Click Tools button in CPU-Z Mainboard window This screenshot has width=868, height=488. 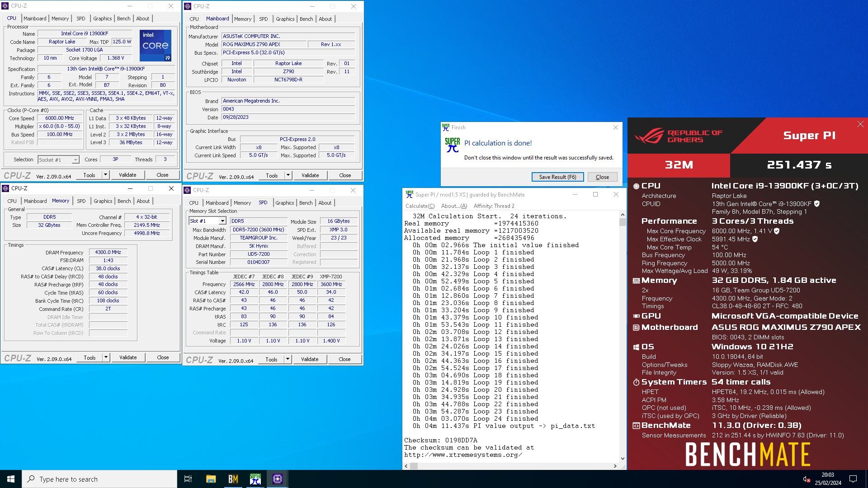pos(272,175)
